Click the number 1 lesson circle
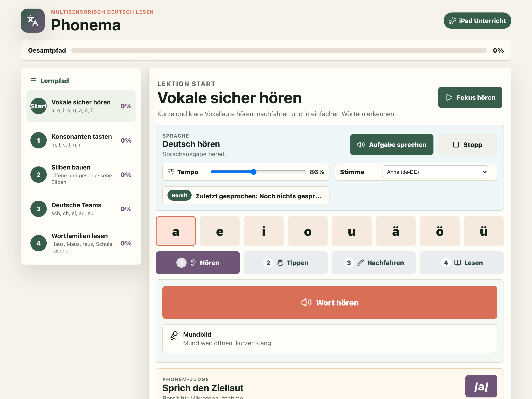The height and width of the screenshot is (399, 532). [x=39, y=140]
